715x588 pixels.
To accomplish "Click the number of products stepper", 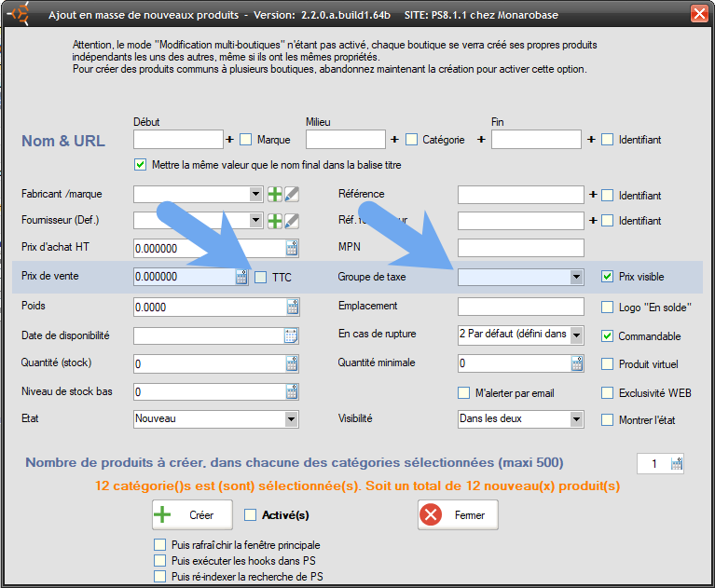I will [x=677, y=463].
